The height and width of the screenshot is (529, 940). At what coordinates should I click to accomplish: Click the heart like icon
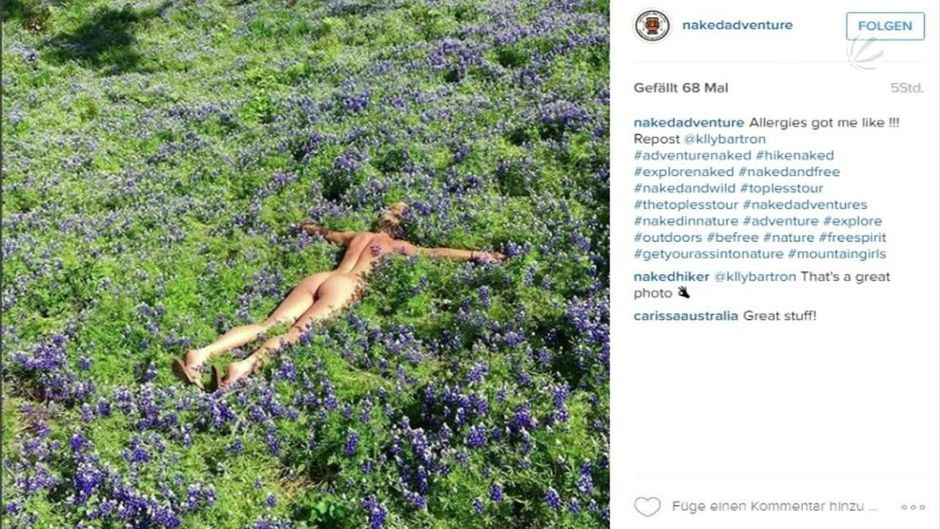(x=647, y=507)
